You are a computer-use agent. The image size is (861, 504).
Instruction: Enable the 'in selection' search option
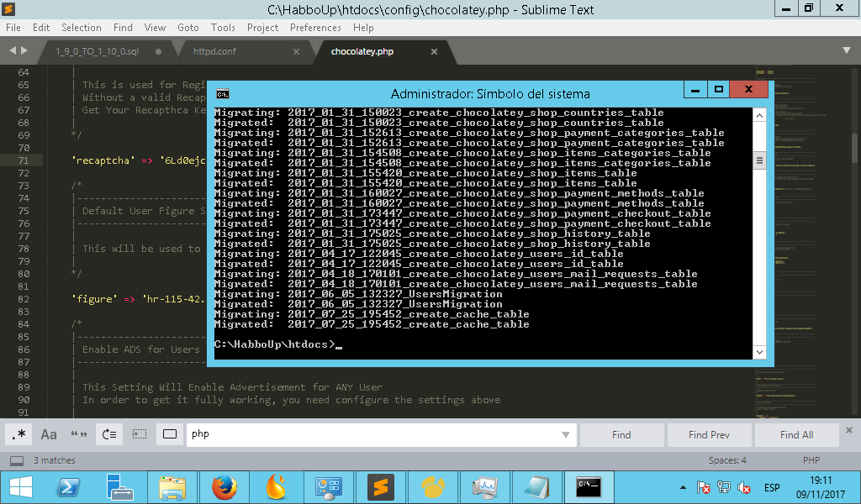(140, 434)
